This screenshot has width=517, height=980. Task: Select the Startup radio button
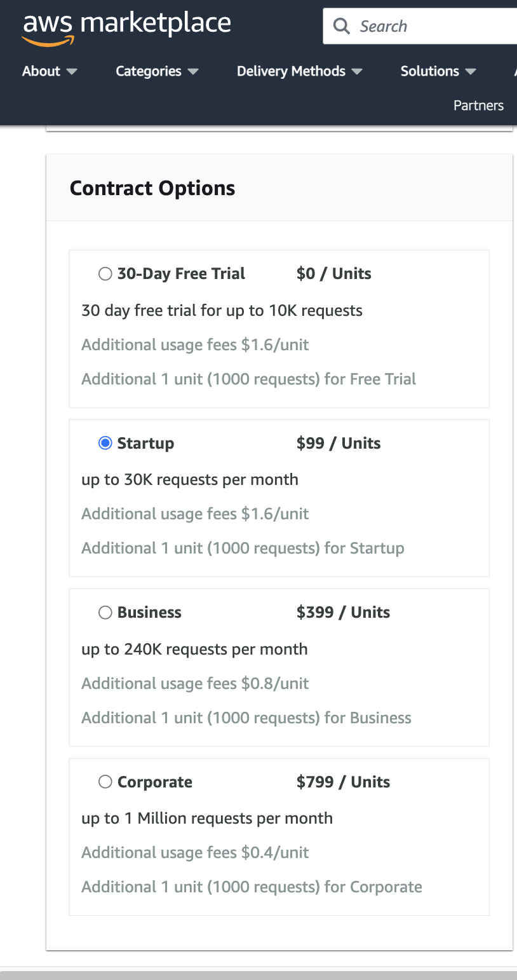105,444
